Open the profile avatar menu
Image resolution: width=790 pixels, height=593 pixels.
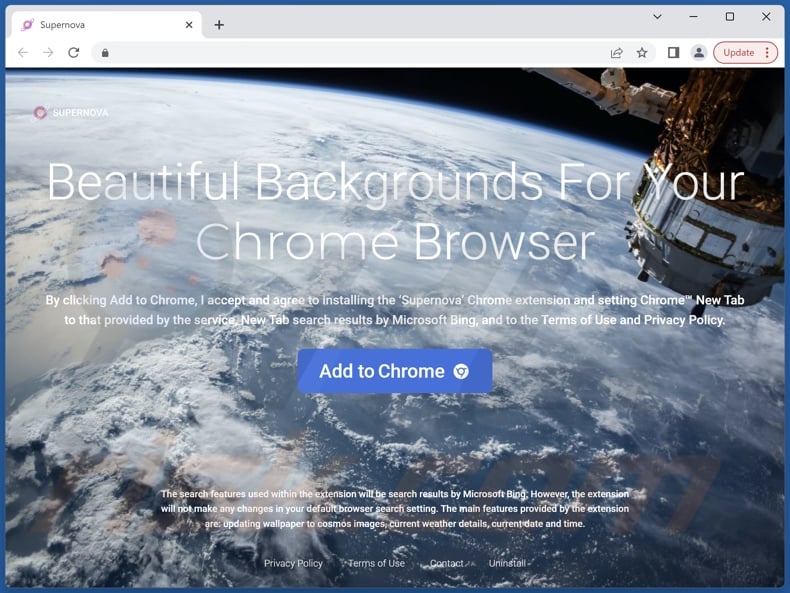tap(699, 52)
